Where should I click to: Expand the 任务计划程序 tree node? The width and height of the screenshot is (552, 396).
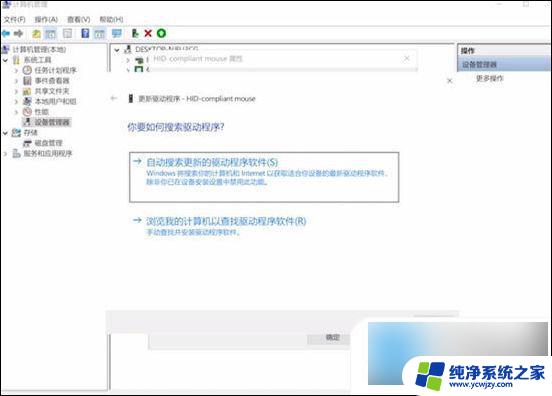[16, 70]
